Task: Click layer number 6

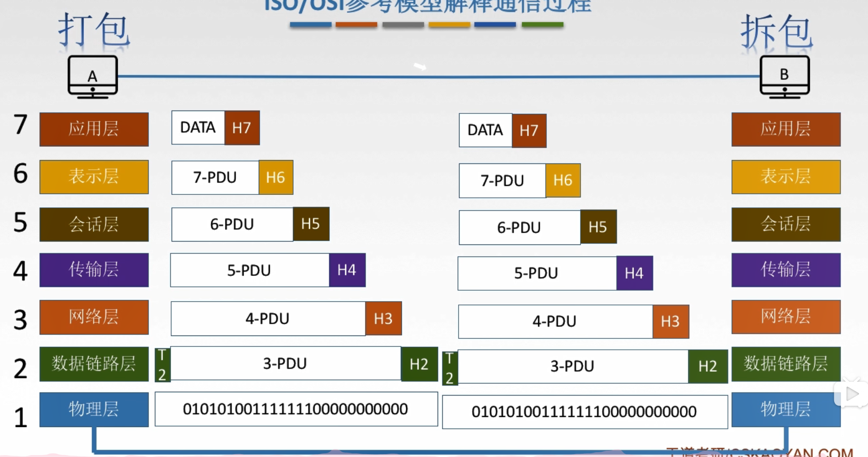Action: pos(20,173)
